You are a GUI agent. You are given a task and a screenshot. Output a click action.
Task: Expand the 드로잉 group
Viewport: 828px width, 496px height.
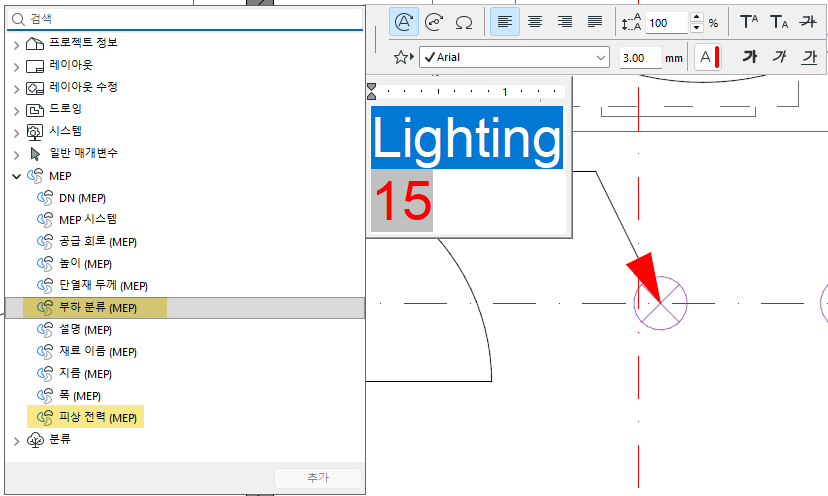click(16, 111)
